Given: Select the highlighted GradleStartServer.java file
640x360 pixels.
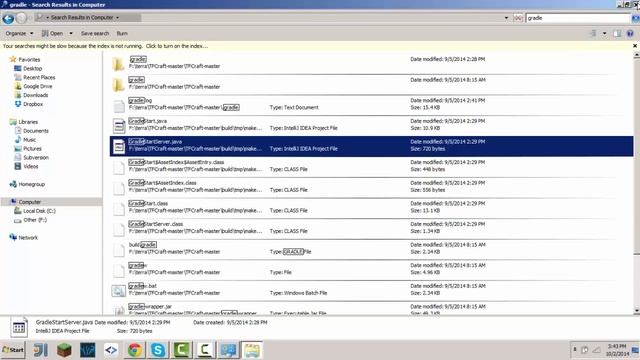Looking at the screenshot, I should point(371,146).
